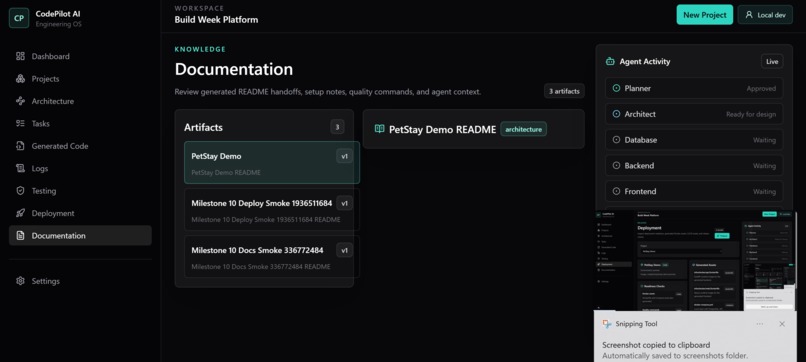Click the Testing shield icon
This screenshot has height=362, width=806.
coord(20,191)
